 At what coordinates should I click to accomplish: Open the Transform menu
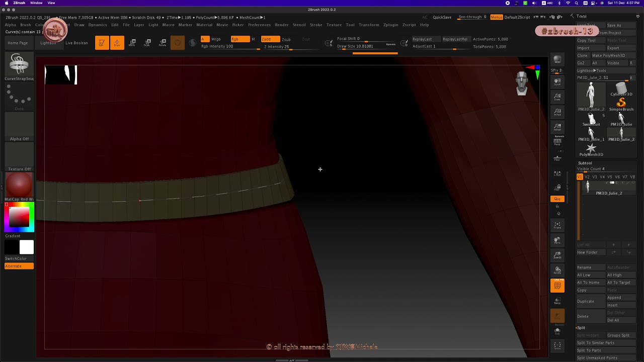[369, 25]
